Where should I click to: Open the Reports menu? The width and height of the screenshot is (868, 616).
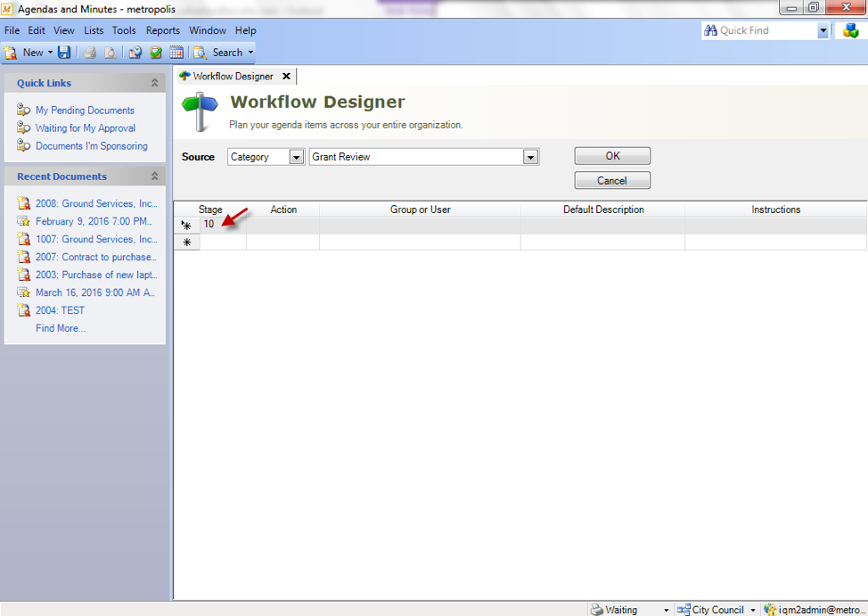(x=163, y=30)
